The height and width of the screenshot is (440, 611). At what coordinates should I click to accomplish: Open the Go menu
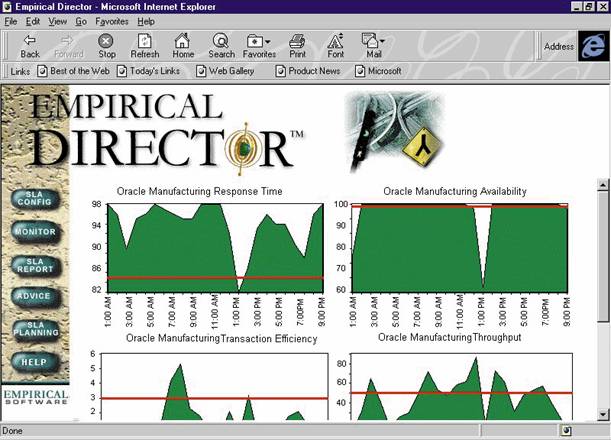click(x=81, y=22)
